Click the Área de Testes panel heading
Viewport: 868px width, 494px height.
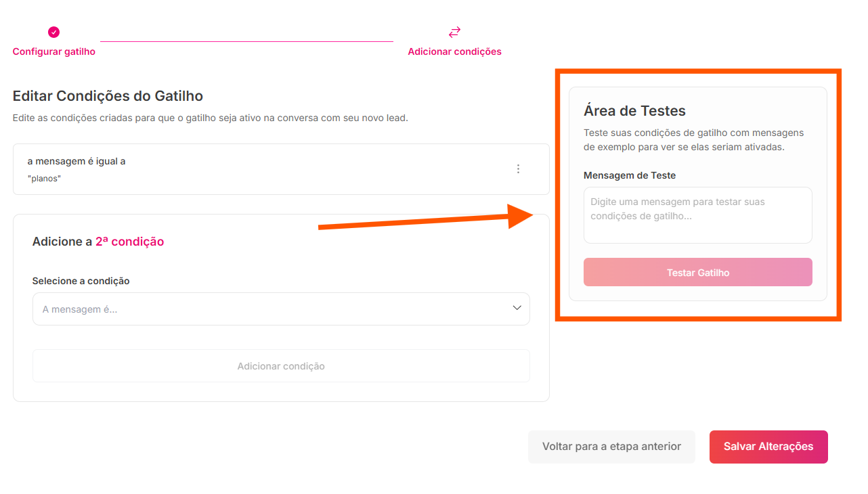634,110
